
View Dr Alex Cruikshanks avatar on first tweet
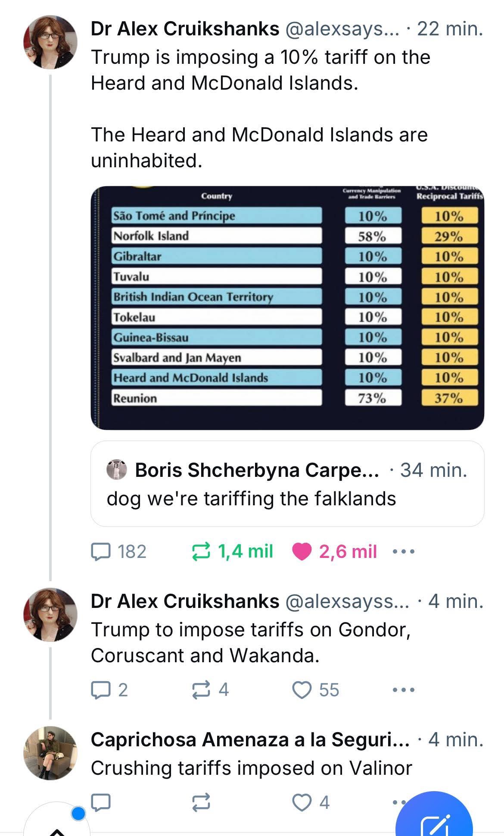pos(50,42)
